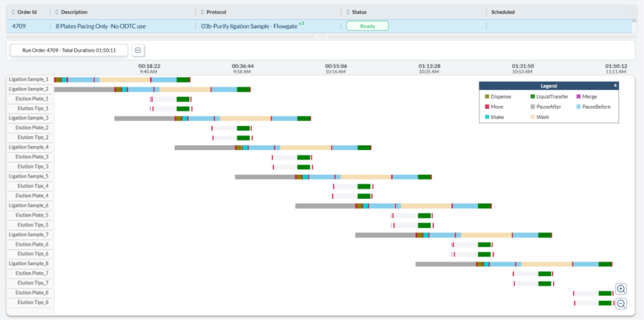Click the splitter handle below order table

(321, 36)
